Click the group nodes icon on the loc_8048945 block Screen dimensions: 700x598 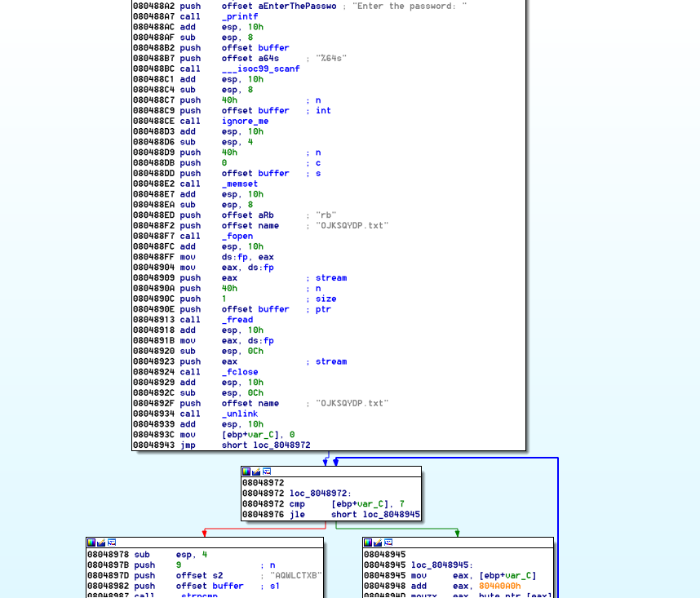pos(388,543)
